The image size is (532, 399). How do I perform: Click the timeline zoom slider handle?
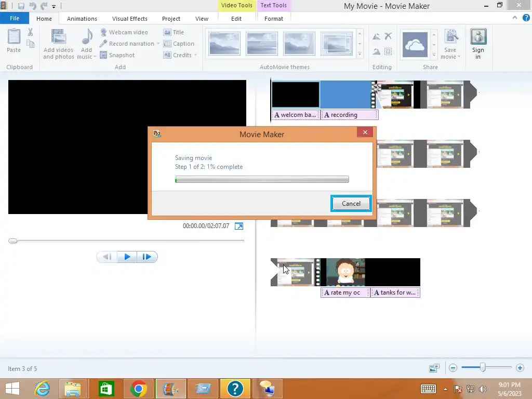[x=483, y=367]
